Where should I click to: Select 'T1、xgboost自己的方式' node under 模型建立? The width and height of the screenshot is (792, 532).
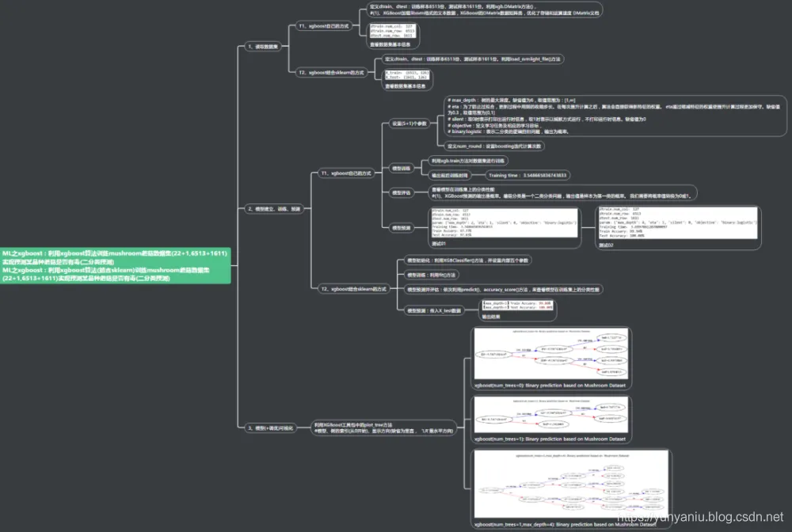[x=346, y=173]
